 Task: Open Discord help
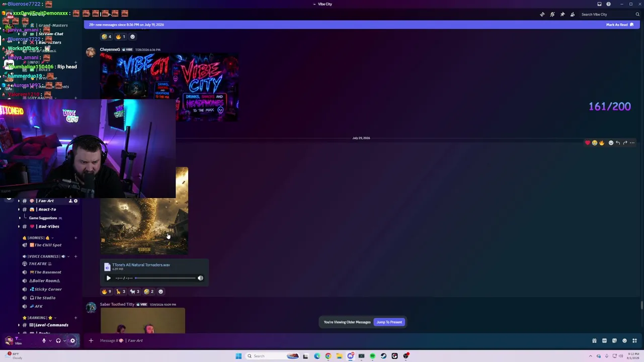pyautogui.click(x=608, y=4)
